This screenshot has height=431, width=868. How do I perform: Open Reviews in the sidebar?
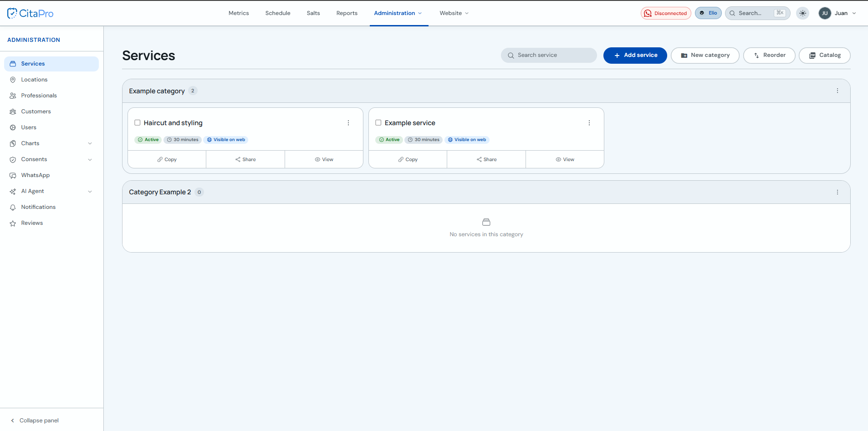[51, 223]
